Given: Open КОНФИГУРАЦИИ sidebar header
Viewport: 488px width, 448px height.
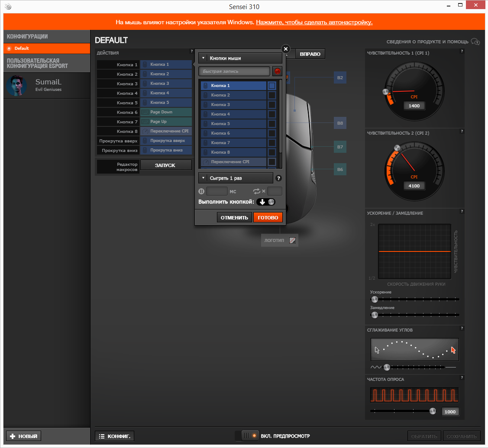Looking at the screenshot, I should [x=47, y=36].
